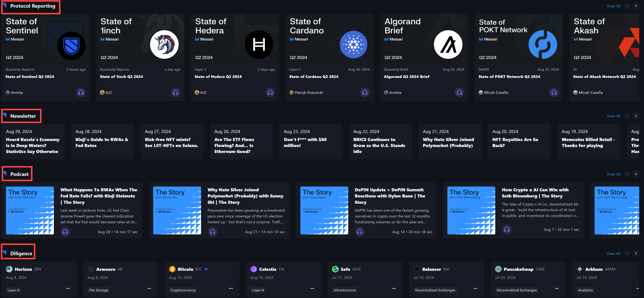Click headphone icon on How Crypto x AI podcast
Viewport: 644px width, 298px height.
507,229
